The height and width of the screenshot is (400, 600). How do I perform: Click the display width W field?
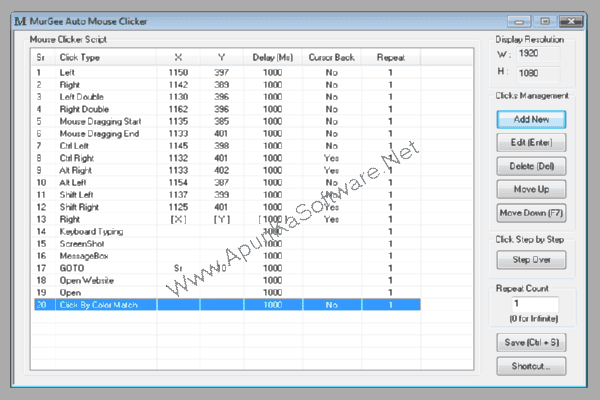538,54
